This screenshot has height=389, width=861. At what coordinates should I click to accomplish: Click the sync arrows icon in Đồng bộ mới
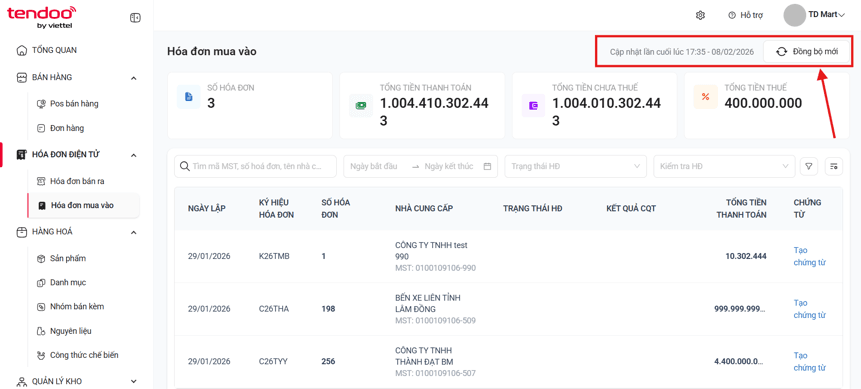(781, 52)
